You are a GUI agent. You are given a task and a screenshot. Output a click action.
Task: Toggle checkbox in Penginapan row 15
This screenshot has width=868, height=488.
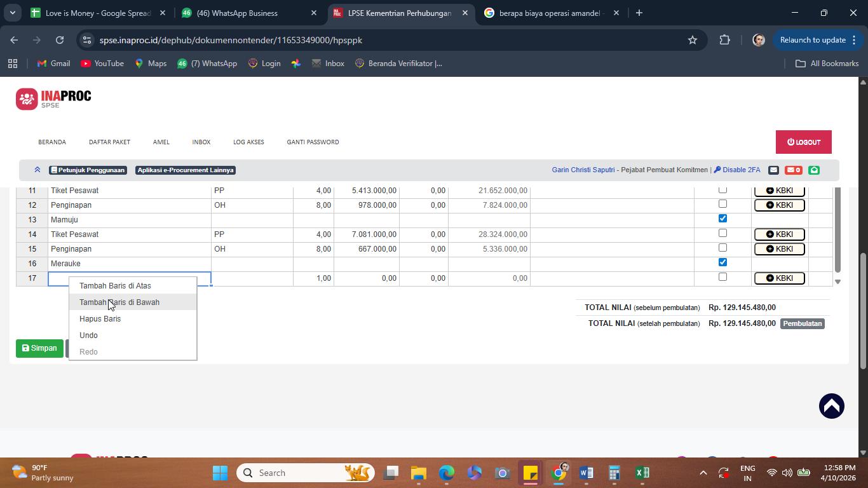click(722, 248)
